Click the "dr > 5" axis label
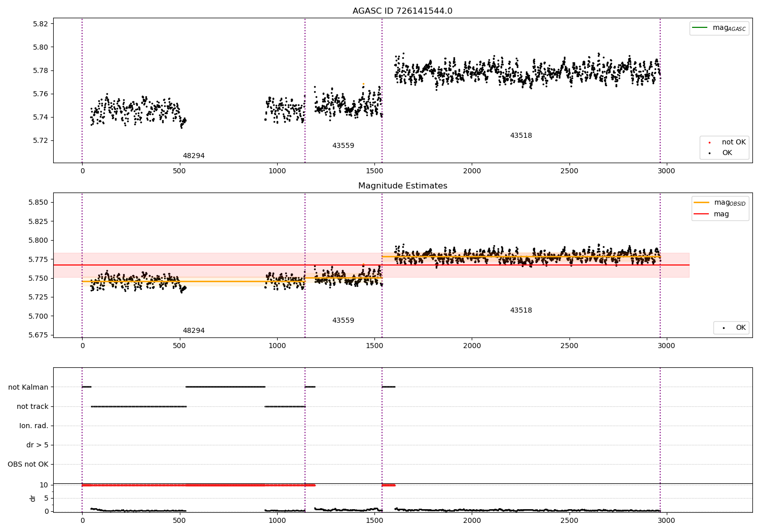This screenshot has height=532, width=760. (x=37, y=445)
